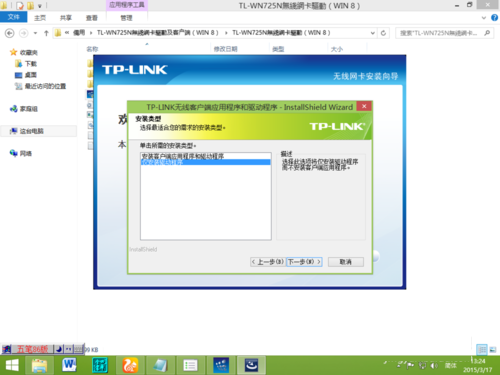Image resolution: width=500 pixels, height=375 pixels.
Task: Click 五笔86版 input method label
Action: point(32,349)
